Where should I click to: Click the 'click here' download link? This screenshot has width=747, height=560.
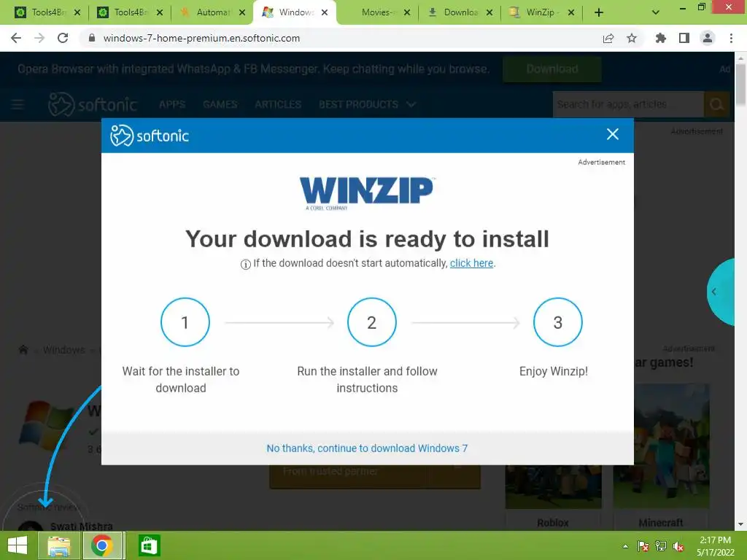tap(471, 263)
